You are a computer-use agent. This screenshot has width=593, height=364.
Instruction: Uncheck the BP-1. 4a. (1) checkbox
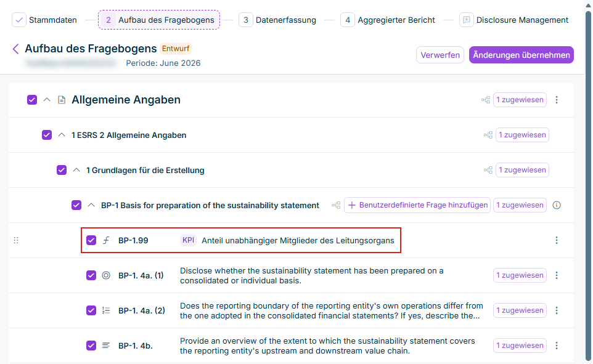[x=91, y=275]
